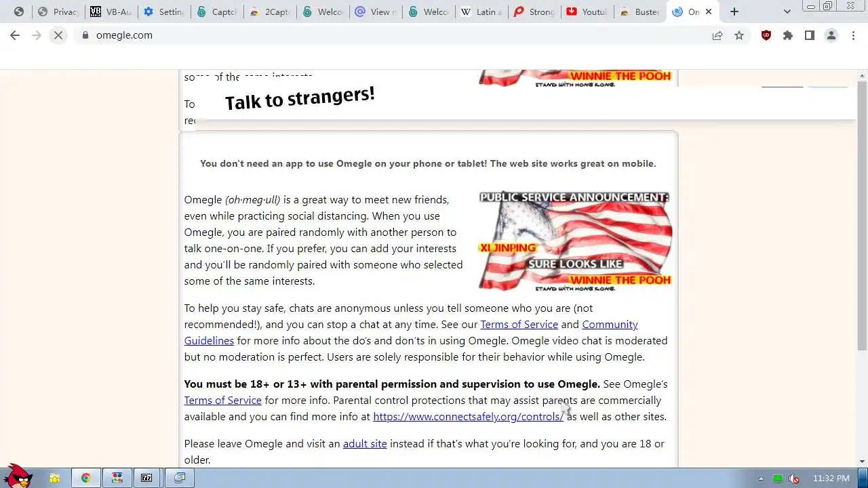
Task: Switch to the View tab
Action: click(376, 12)
